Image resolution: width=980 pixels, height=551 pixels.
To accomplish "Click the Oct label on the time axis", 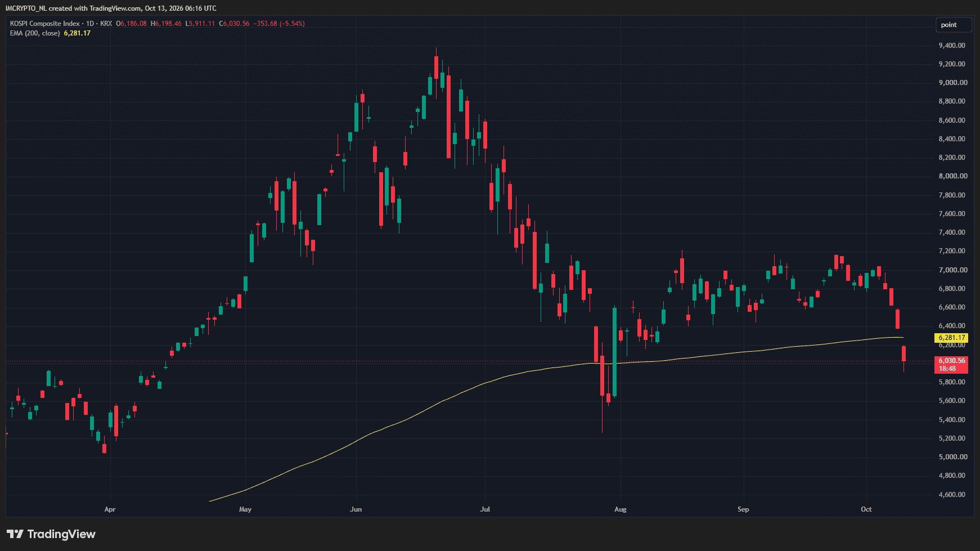I will (866, 509).
